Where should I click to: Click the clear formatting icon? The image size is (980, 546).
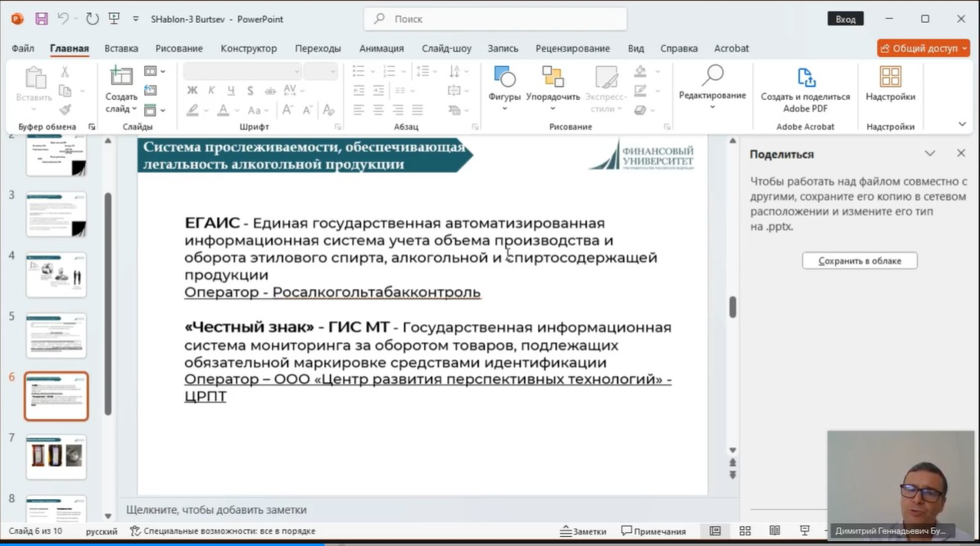click(329, 110)
